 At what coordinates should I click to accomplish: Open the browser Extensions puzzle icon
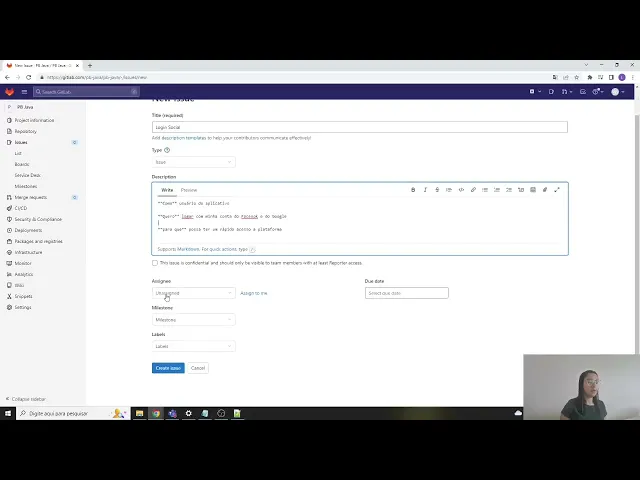pos(589,77)
